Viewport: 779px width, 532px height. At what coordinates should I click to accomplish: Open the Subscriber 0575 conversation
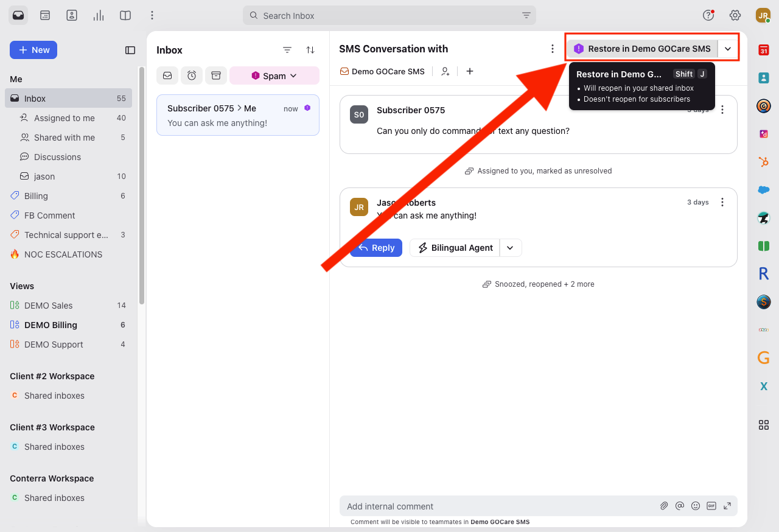(238, 115)
